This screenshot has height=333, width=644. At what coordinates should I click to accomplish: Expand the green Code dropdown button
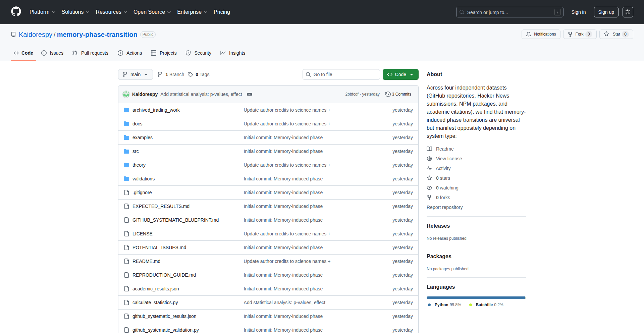(400, 74)
